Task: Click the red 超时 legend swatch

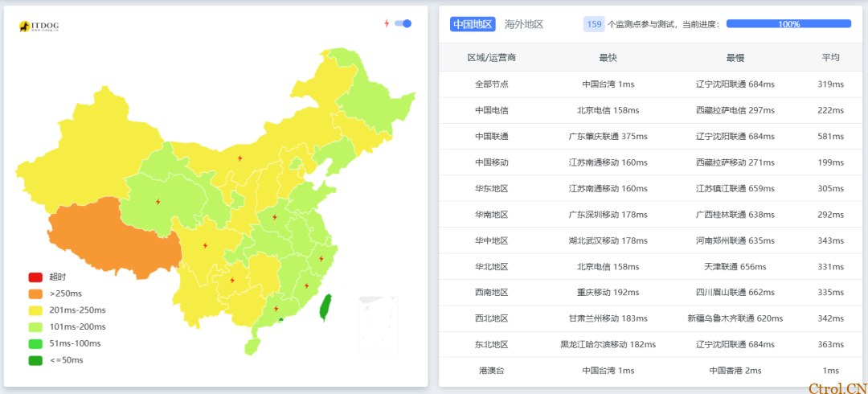Action: click(x=35, y=277)
